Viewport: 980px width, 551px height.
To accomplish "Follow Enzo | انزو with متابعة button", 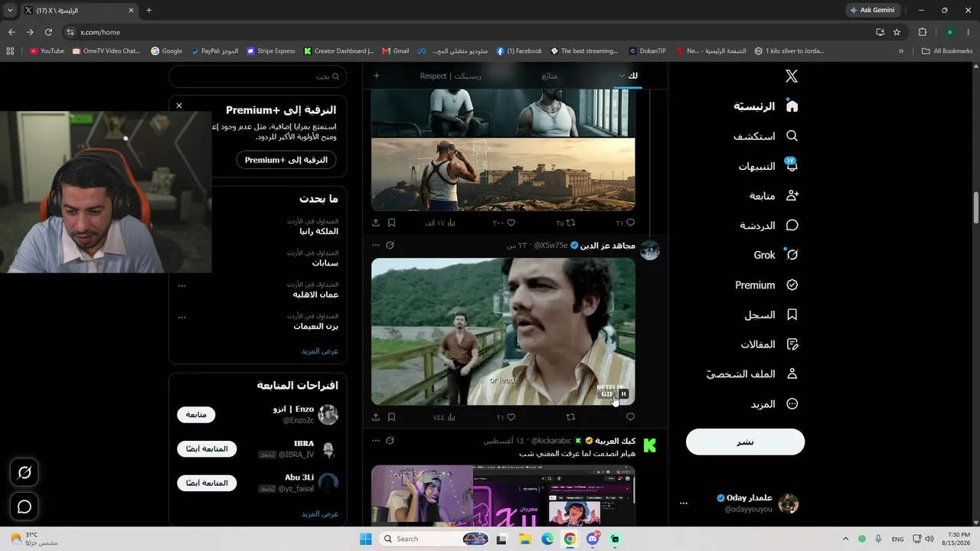I will [x=196, y=415].
